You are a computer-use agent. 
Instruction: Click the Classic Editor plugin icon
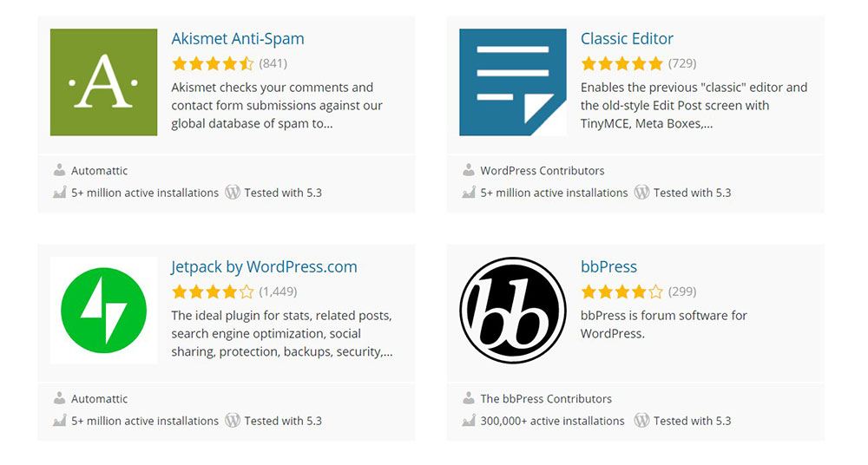tap(512, 82)
